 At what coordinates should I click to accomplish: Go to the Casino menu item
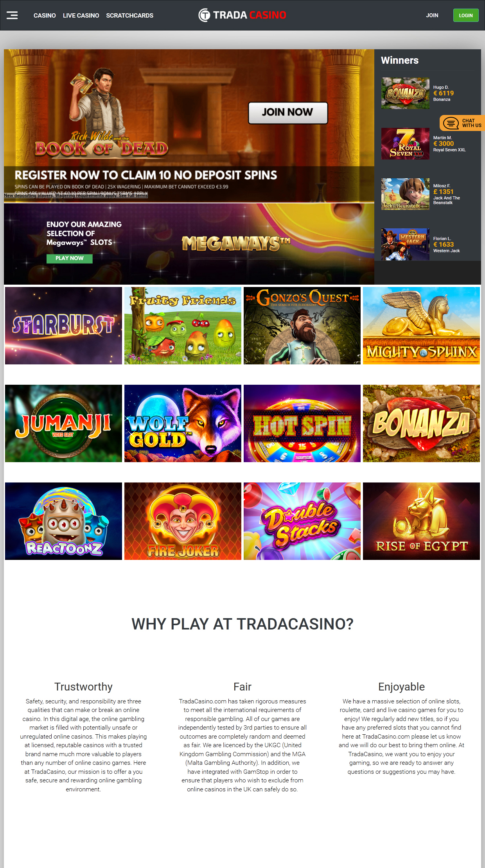[45, 16]
